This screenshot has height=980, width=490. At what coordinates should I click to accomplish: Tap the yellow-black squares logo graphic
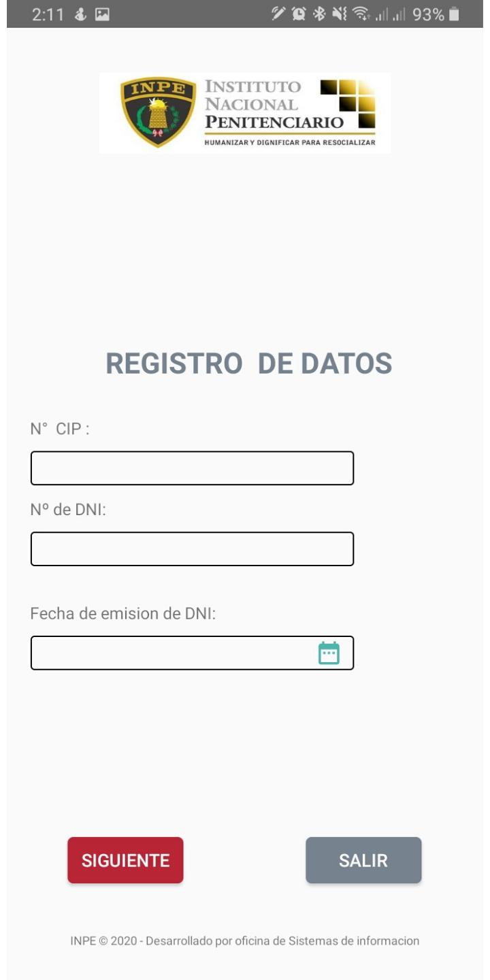348,104
